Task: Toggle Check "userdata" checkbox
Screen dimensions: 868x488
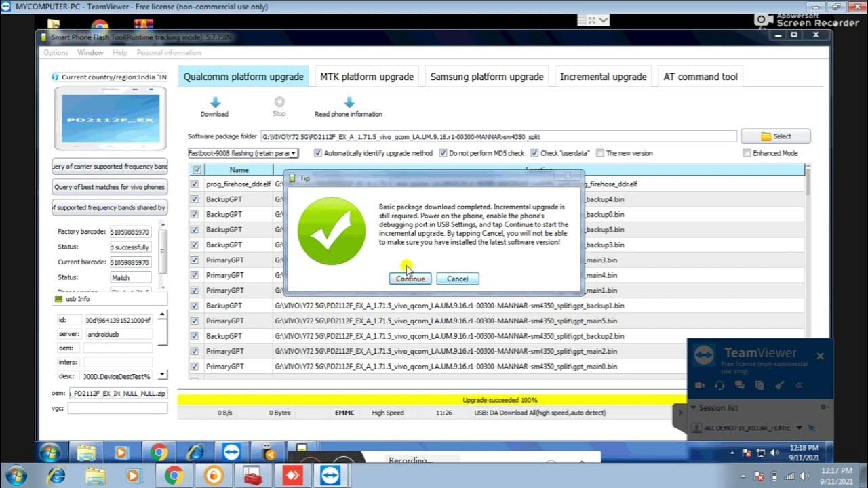Action: 534,153
